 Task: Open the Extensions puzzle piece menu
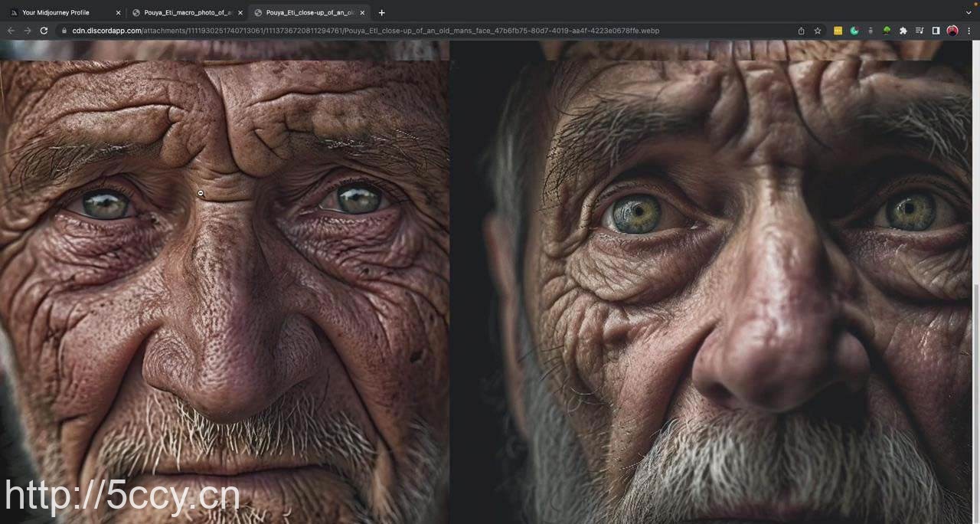click(x=903, y=31)
